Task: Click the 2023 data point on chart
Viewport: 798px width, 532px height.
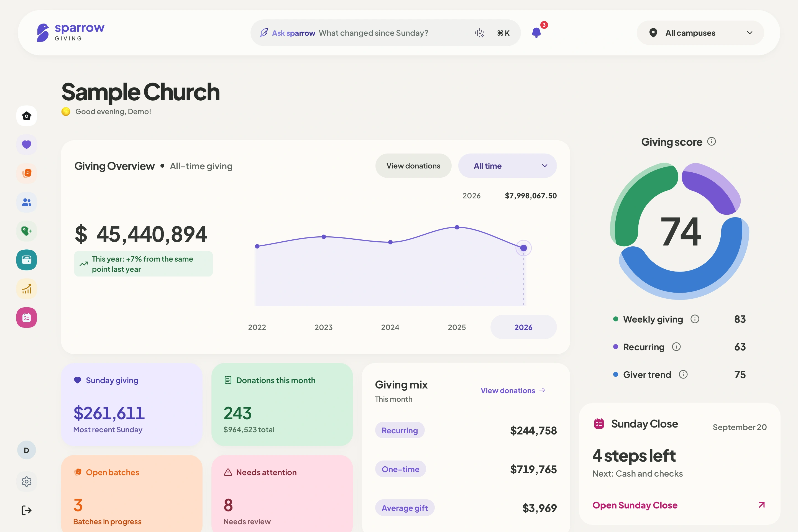Action: [324, 237]
